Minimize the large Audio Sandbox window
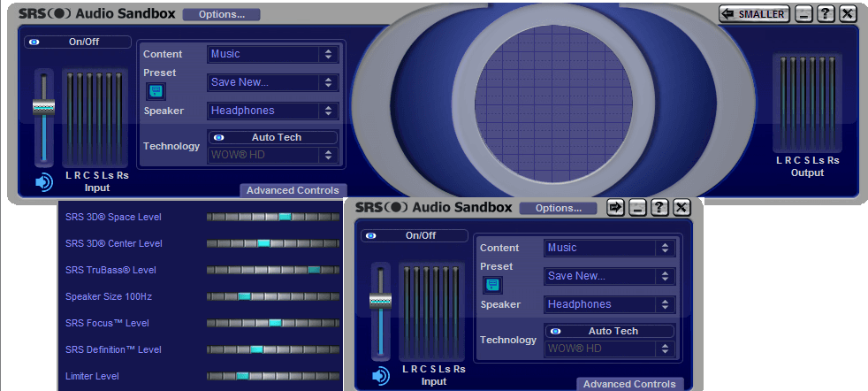The width and height of the screenshot is (868, 391). coord(803,14)
